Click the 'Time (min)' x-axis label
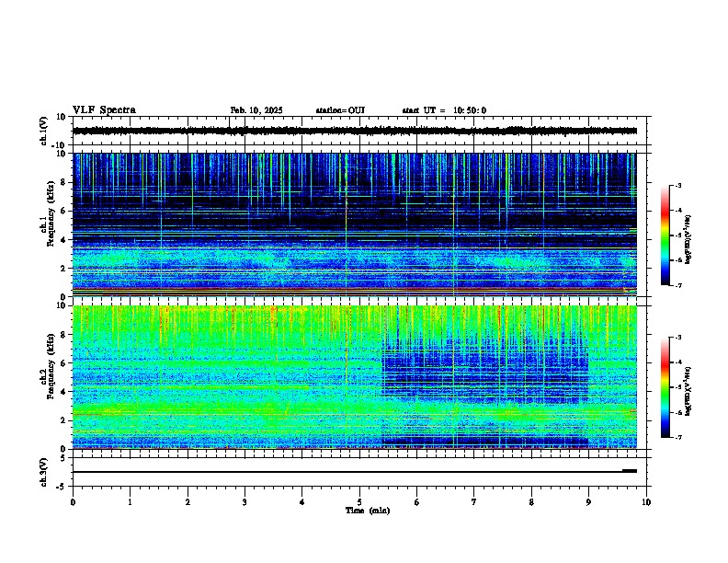 pyautogui.click(x=368, y=511)
